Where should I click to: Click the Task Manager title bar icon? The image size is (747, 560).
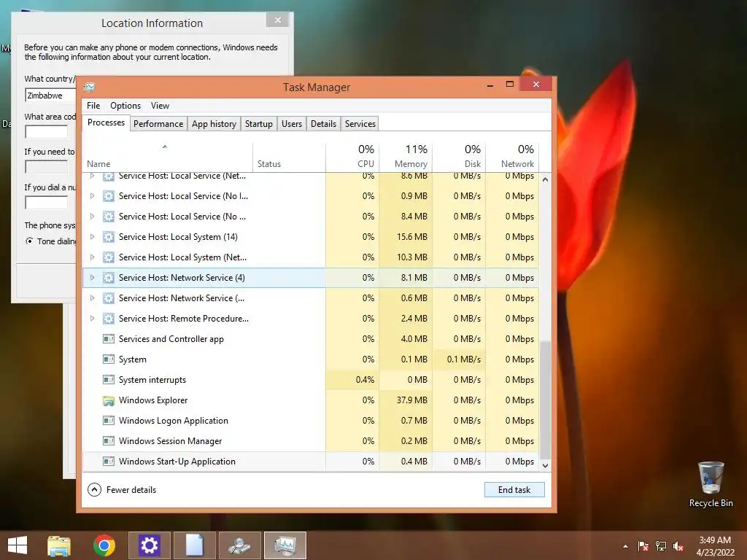pos(89,87)
